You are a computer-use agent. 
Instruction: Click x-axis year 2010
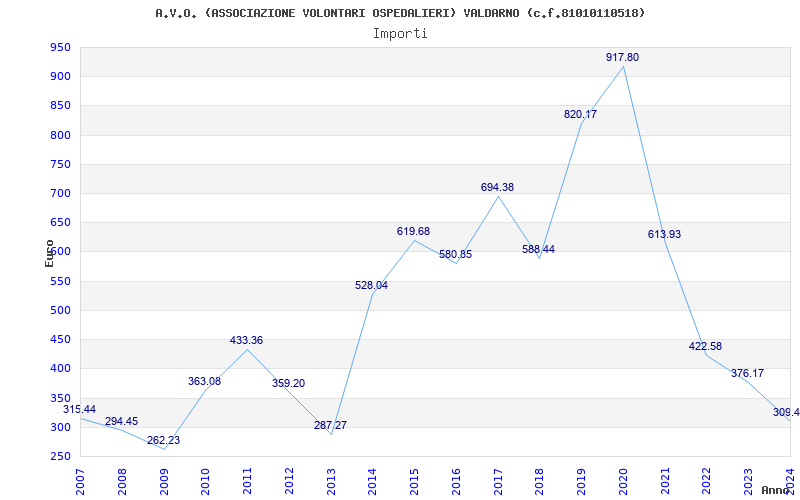(206, 481)
